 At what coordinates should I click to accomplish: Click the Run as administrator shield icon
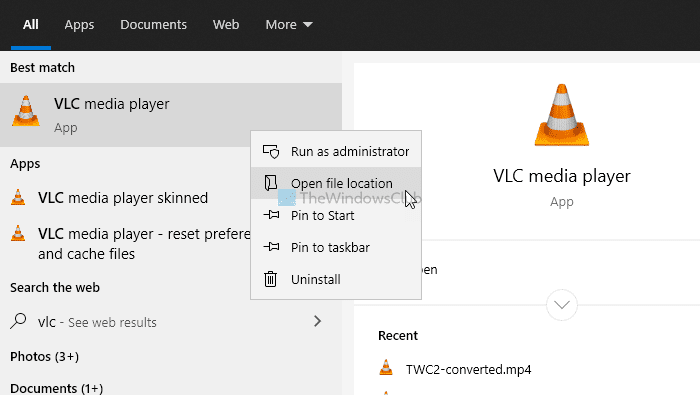[271, 152]
